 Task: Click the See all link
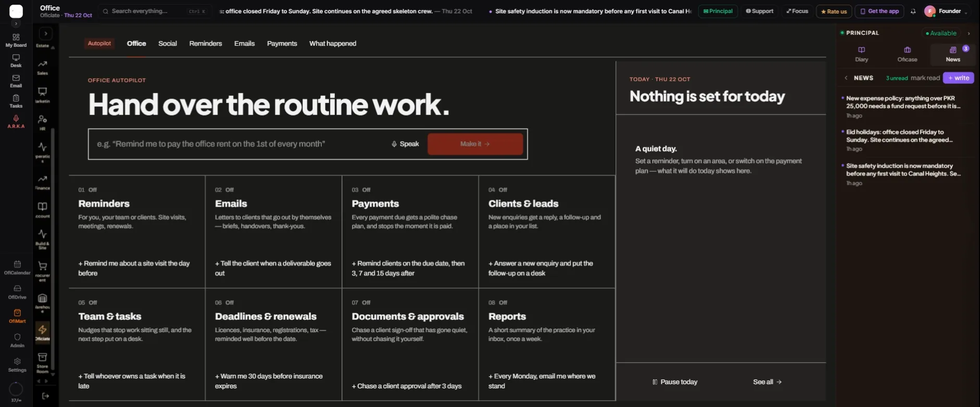coord(767,382)
